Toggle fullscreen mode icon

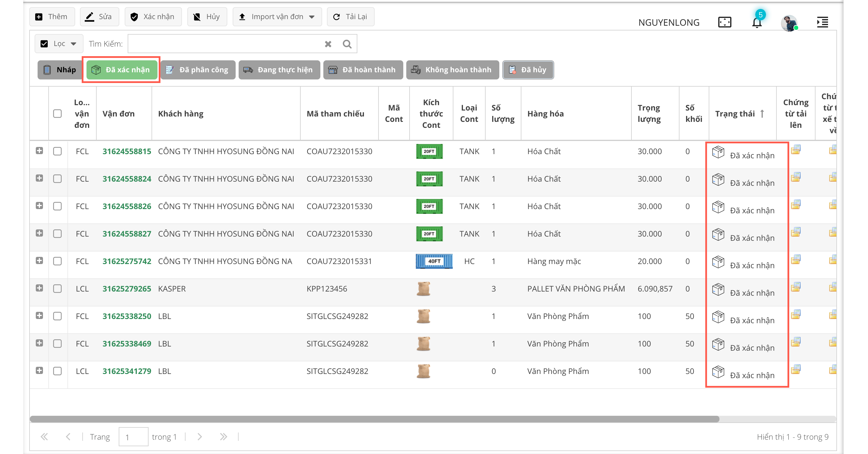tap(725, 22)
